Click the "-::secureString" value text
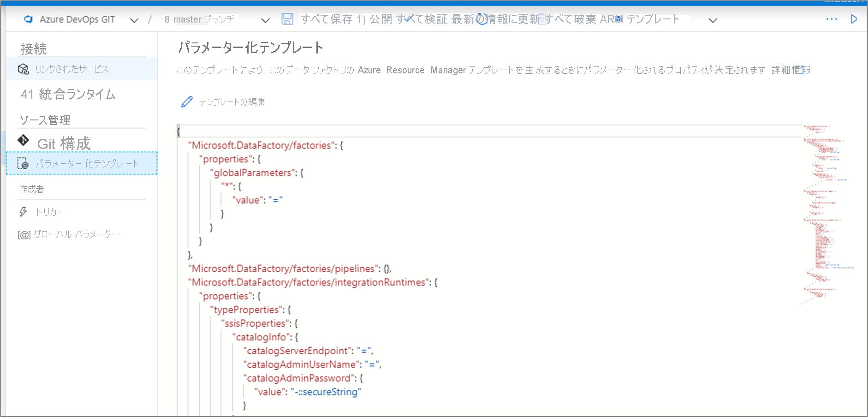868x417 pixels. [326, 392]
